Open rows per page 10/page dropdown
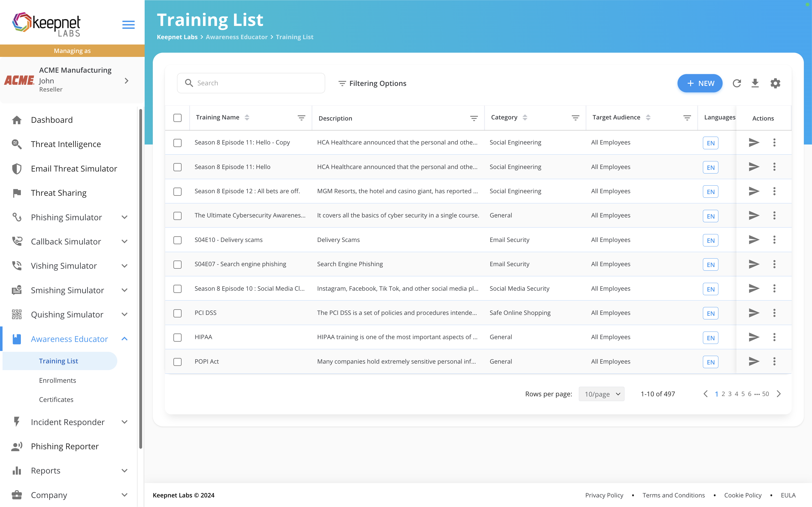Image resolution: width=812 pixels, height=507 pixels. coord(601,394)
